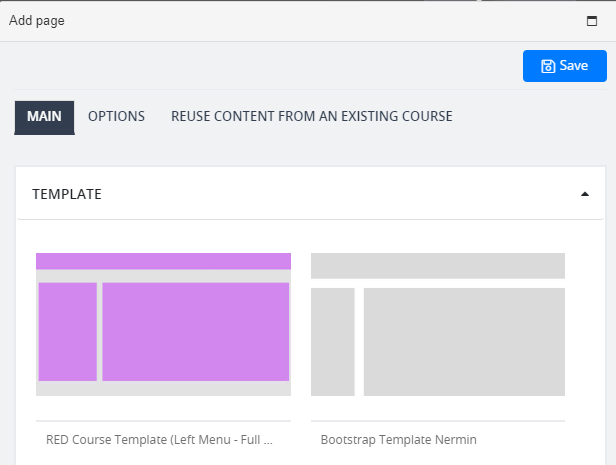Screen dimensions: 616x465
Task: Select the Bootstrap Template Nermin thumbnail
Action: pyautogui.click(x=438, y=324)
